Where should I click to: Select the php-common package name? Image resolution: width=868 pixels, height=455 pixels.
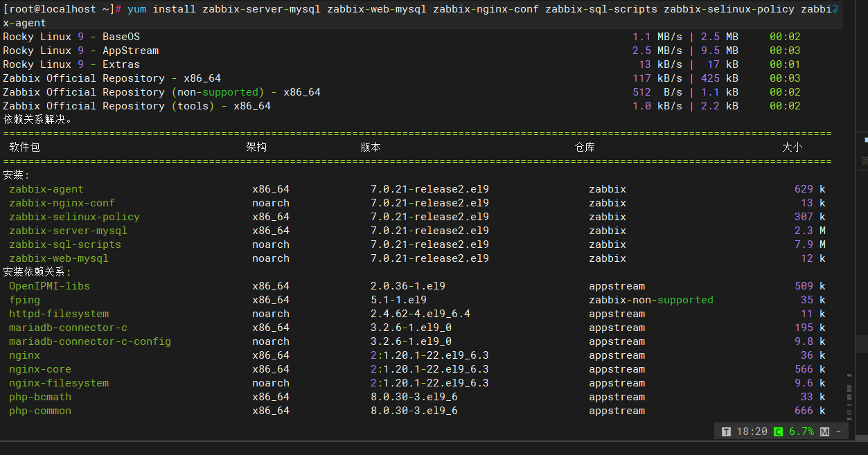tap(40, 411)
